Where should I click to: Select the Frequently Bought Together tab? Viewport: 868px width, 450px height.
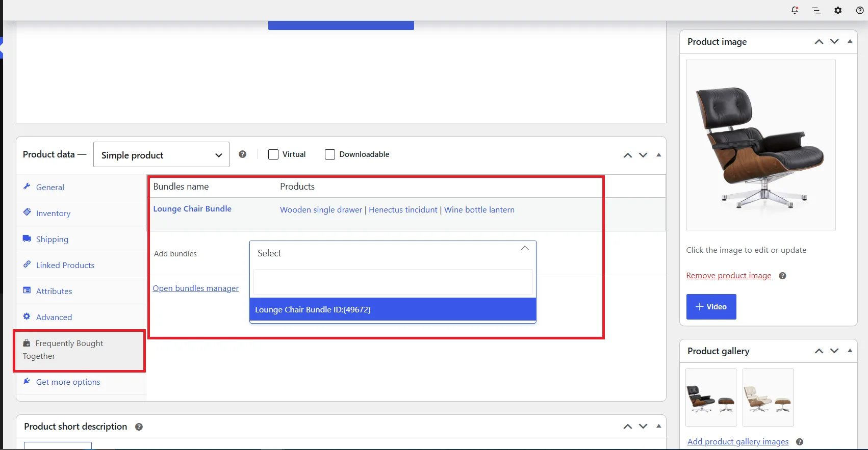coord(80,350)
